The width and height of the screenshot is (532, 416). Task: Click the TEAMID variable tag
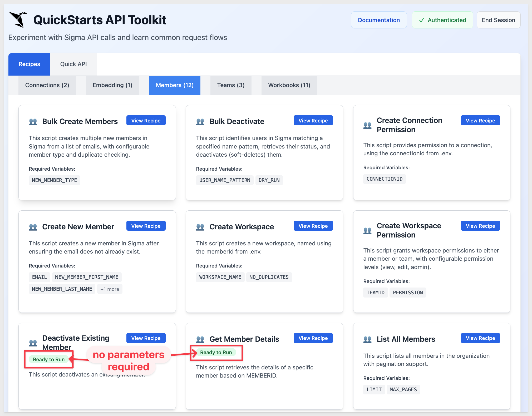point(376,293)
